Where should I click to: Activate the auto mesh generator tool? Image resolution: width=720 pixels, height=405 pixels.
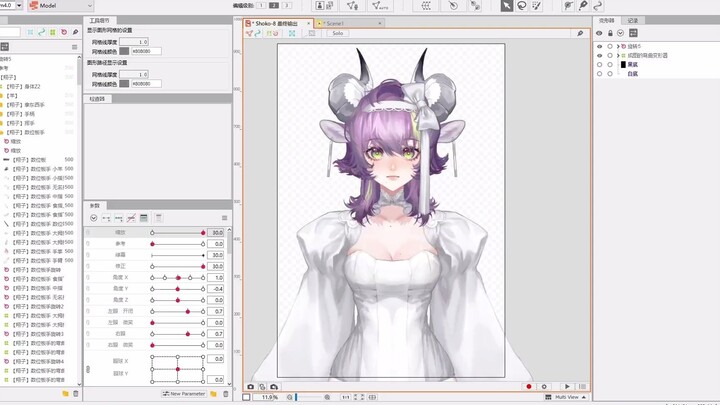[380, 6]
